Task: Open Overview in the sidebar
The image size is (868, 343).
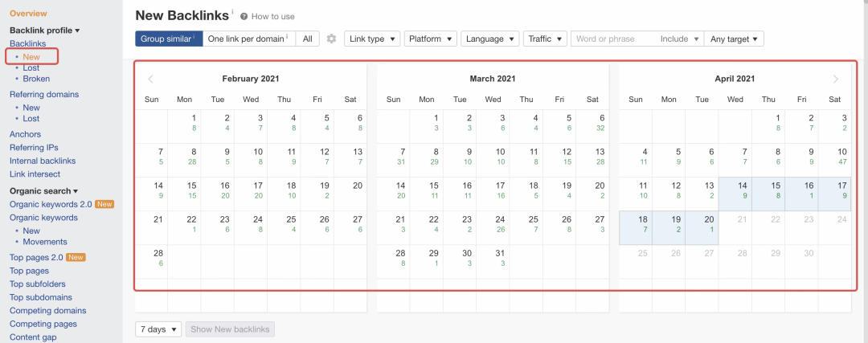Action: (x=28, y=14)
